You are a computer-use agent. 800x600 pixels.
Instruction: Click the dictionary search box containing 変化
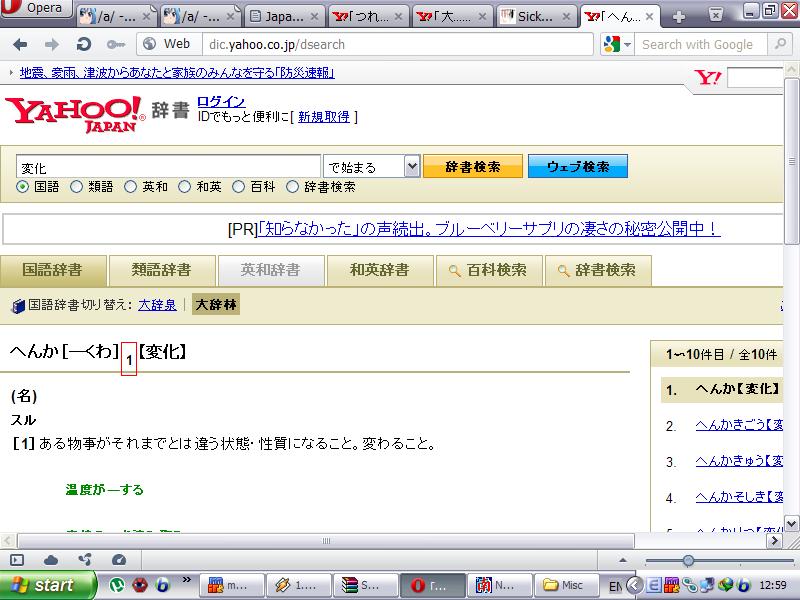click(168, 167)
